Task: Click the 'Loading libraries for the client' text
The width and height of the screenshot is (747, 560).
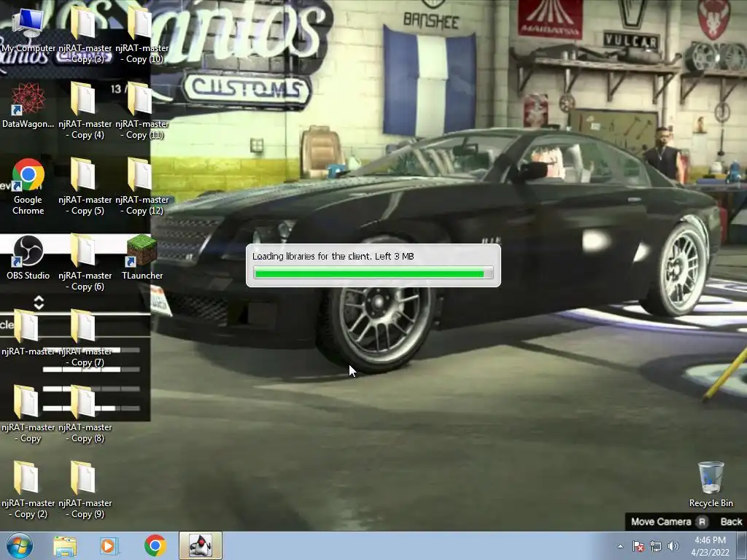Action: 311,256
